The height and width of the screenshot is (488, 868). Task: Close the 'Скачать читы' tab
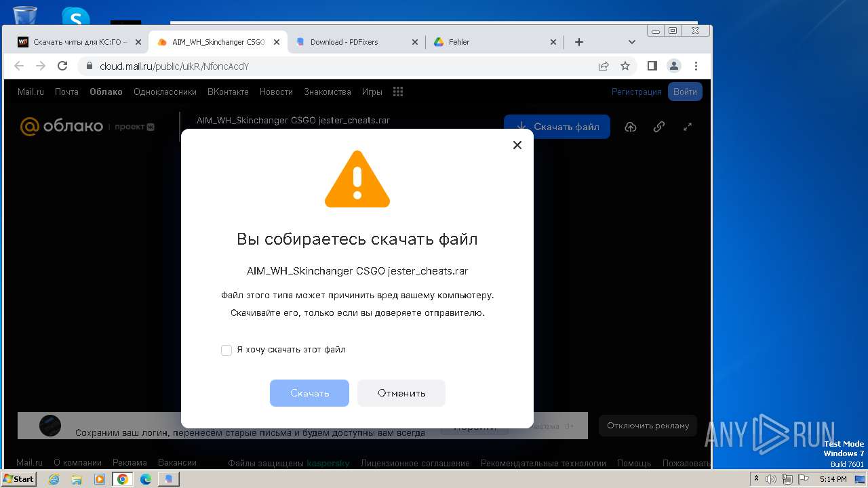pos(138,42)
